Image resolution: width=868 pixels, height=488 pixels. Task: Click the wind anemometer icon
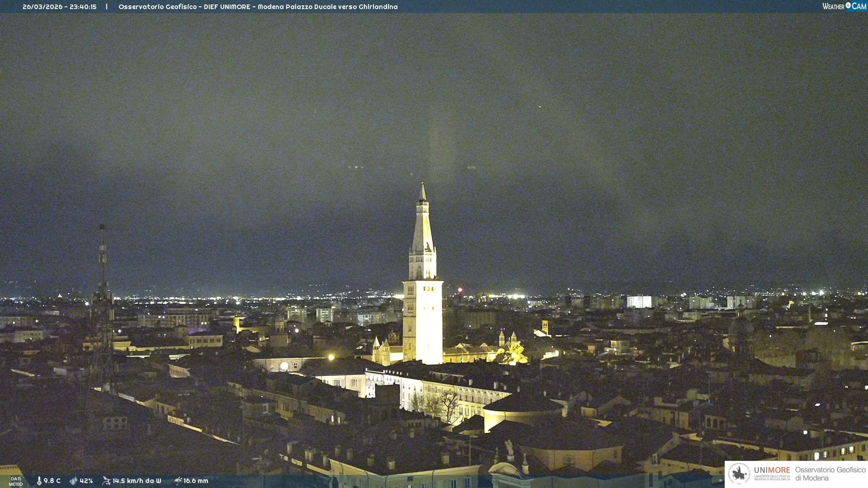point(106,481)
